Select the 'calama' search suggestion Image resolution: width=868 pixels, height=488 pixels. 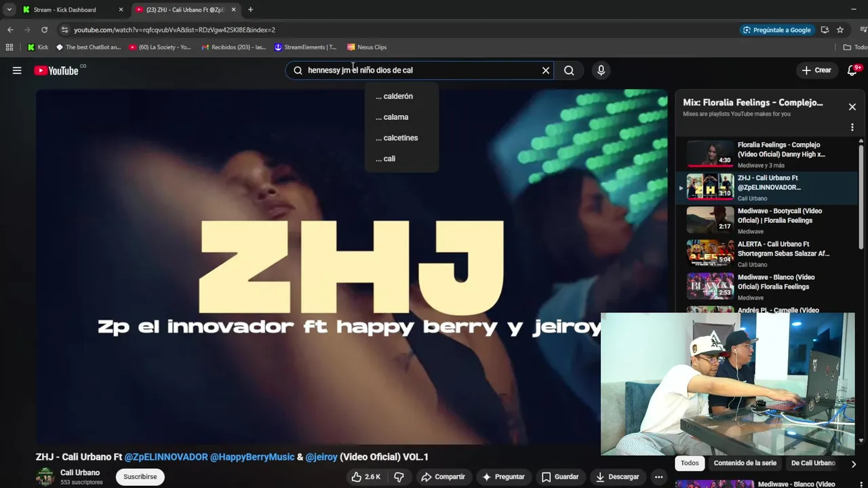tap(401, 117)
